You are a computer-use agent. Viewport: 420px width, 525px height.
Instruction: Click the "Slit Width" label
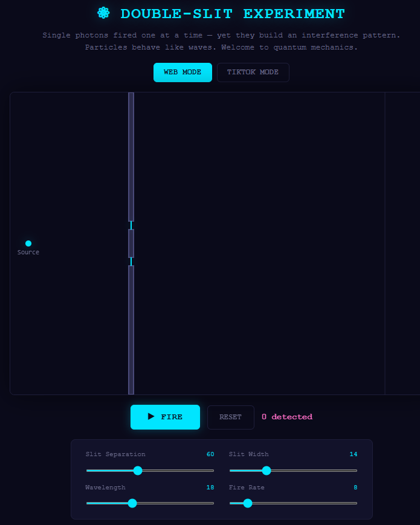click(249, 454)
